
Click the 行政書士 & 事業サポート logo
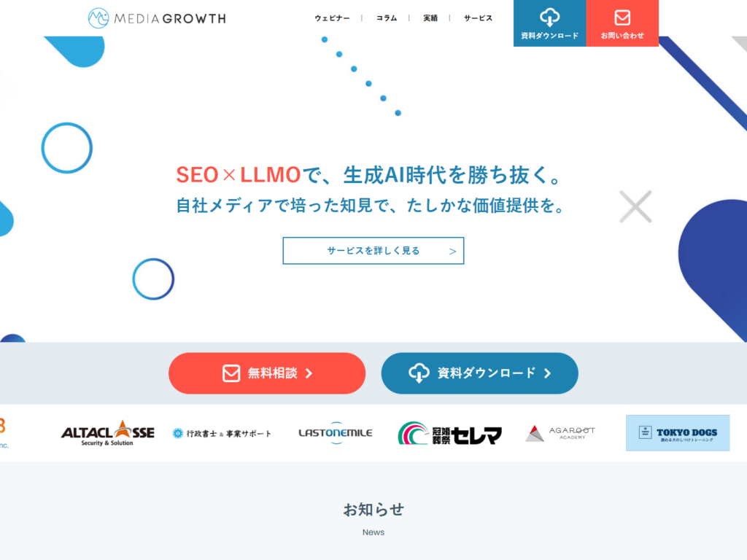(222, 433)
